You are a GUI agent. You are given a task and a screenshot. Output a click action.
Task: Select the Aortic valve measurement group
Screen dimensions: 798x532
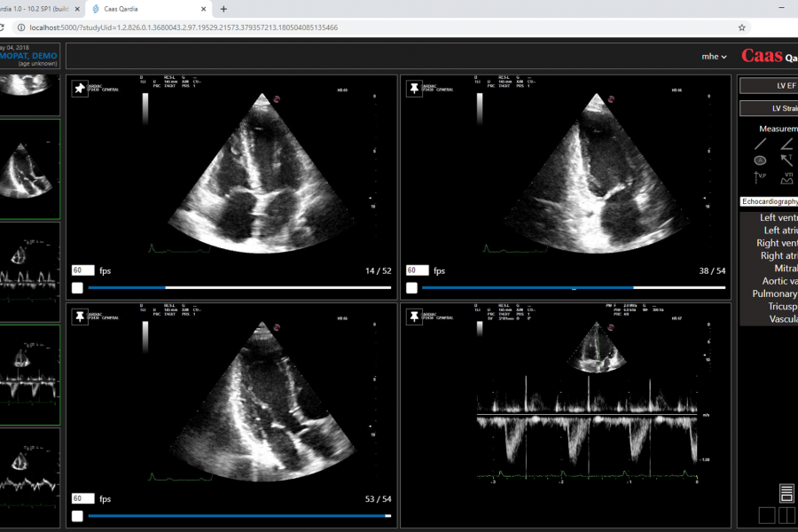pos(769,281)
